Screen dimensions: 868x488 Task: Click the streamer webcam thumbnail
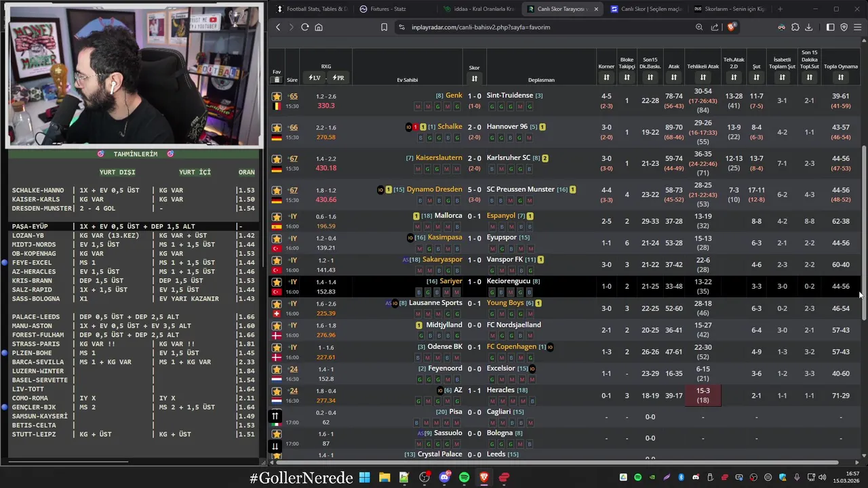135,76
